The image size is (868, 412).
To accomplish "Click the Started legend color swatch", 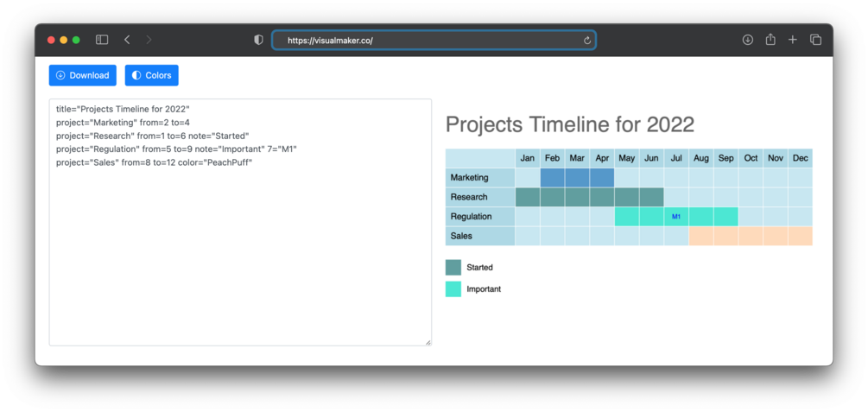I will (x=453, y=268).
